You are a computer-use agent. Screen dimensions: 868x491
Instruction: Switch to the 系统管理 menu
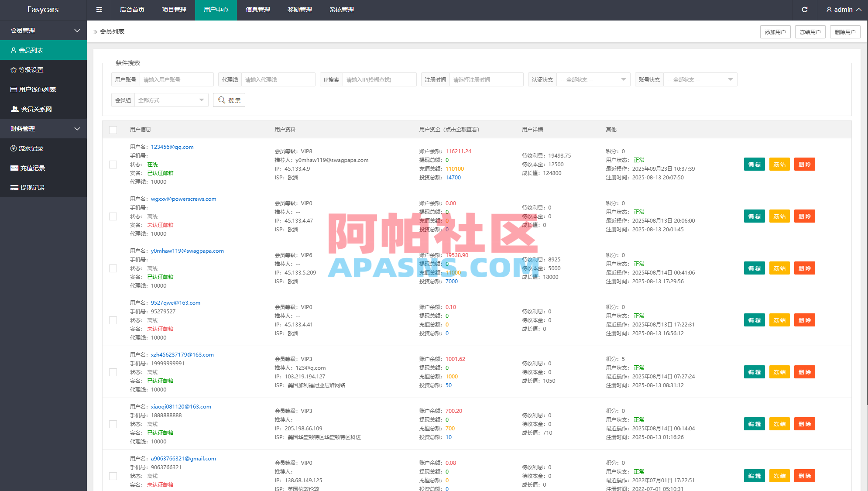[x=341, y=9]
